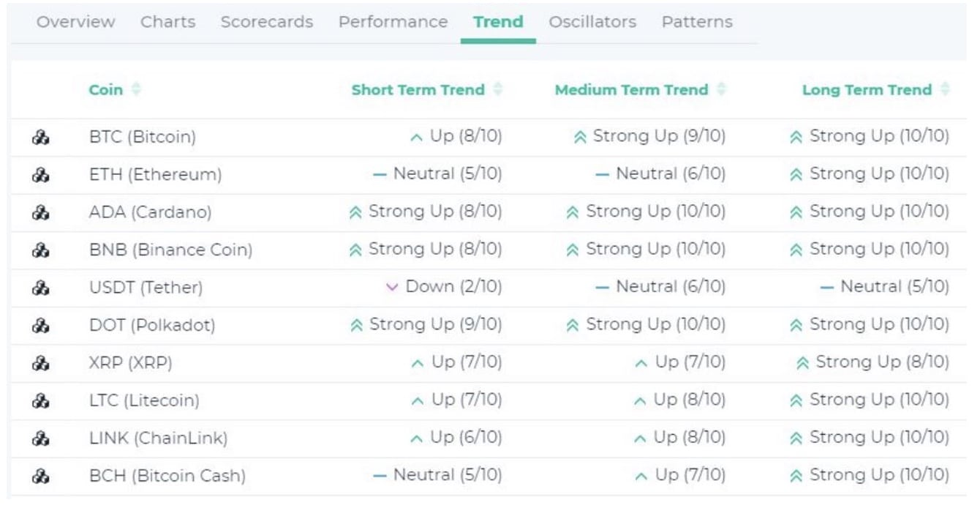Click the binoculars icon beside BTC (Bitcoin)

tap(41, 137)
